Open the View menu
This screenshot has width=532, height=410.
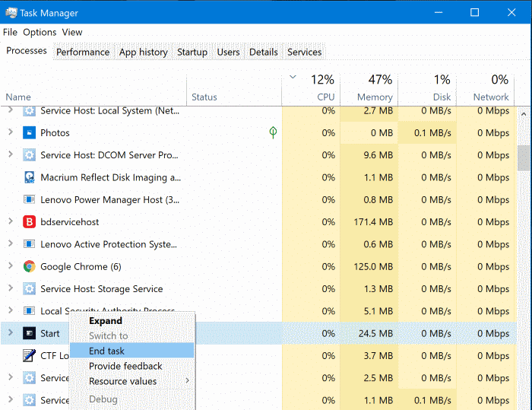coord(72,32)
